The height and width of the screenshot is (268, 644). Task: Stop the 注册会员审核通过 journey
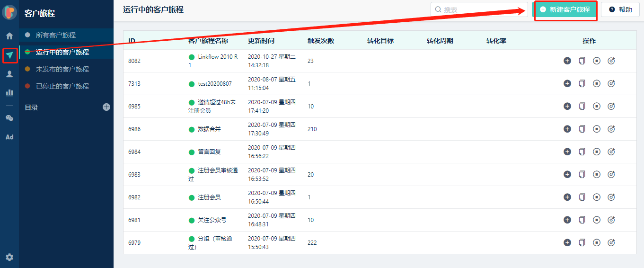click(597, 174)
